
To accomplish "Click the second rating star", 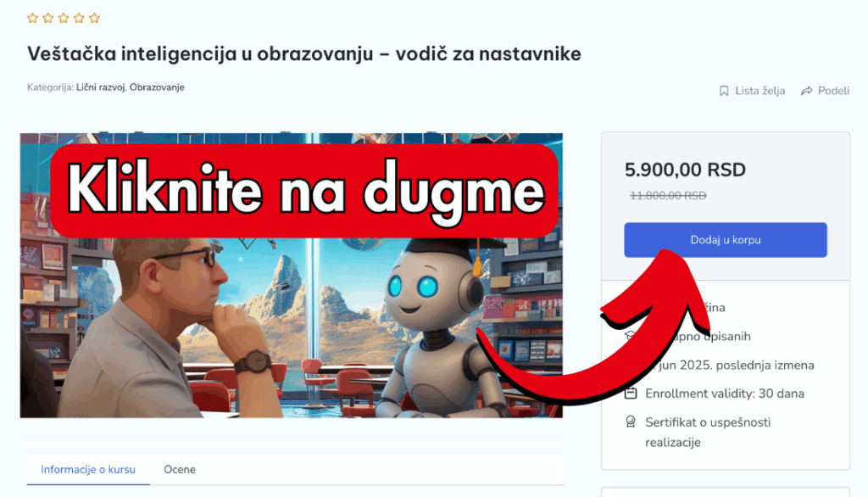I will 48,19.
